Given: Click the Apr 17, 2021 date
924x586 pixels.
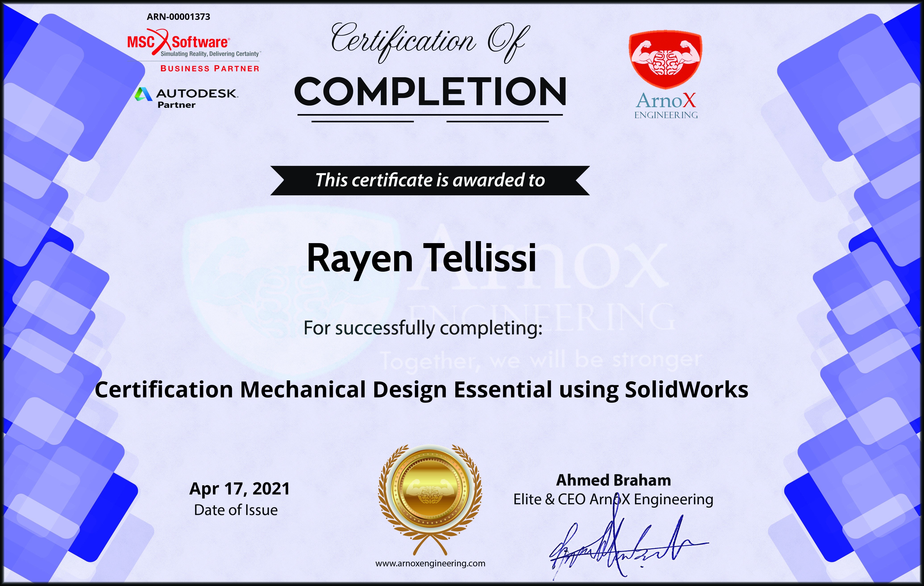Looking at the screenshot, I should (239, 489).
